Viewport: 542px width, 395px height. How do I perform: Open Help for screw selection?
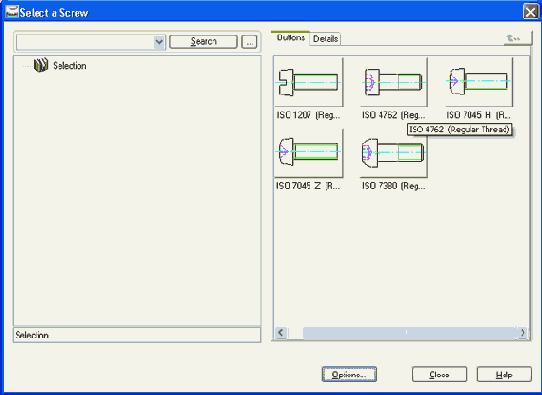(504, 374)
